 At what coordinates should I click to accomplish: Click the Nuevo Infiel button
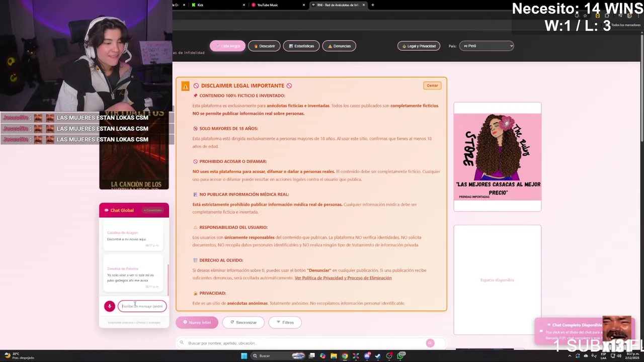coord(197,322)
